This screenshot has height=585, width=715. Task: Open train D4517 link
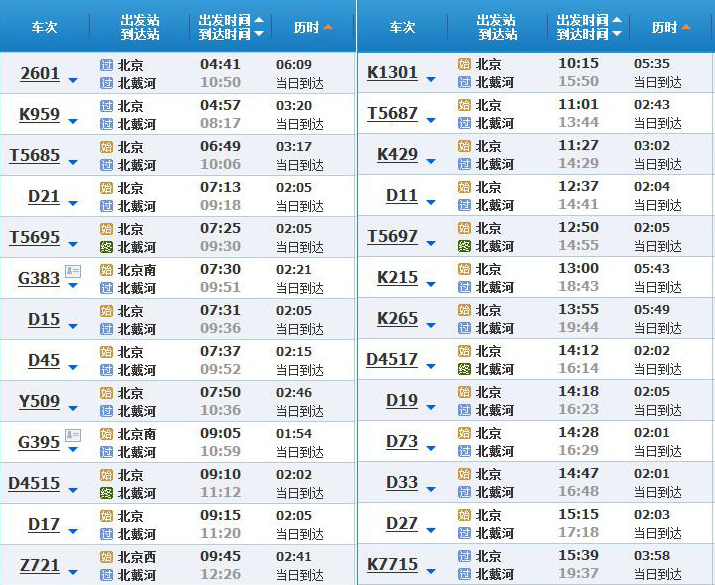pos(392,360)
